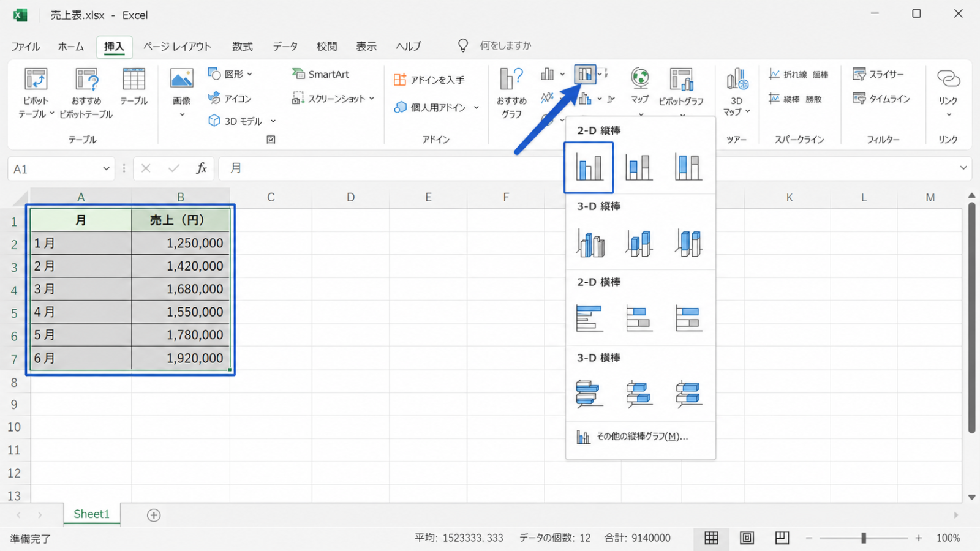Click the 100% zoom level
Image resolution: width=980 pixels, height=551 pixels.
click(948, 538)
